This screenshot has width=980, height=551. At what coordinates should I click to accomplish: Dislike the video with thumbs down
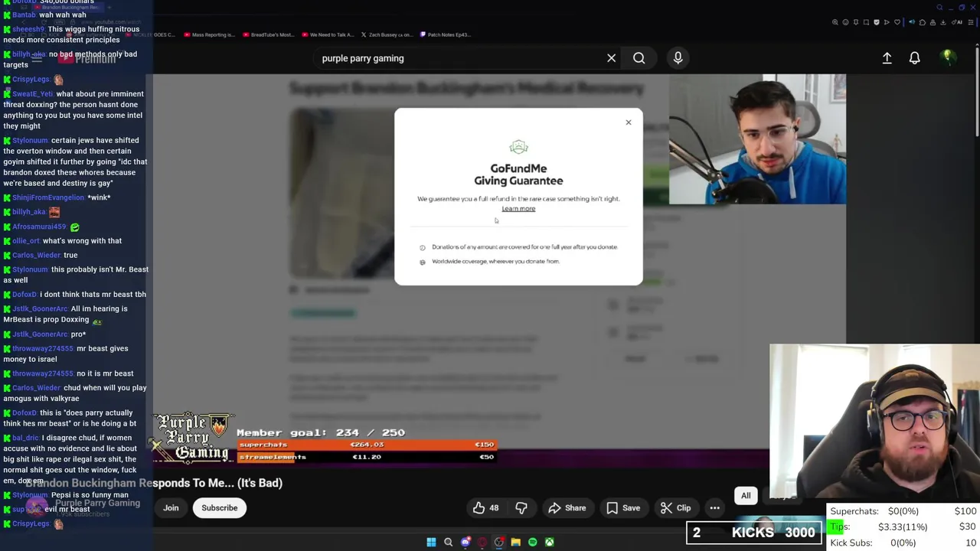coord(521,508)
